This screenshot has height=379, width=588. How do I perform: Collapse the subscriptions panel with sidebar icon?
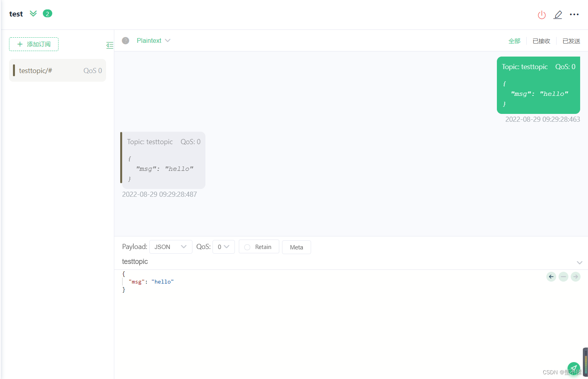click(110, 45)
